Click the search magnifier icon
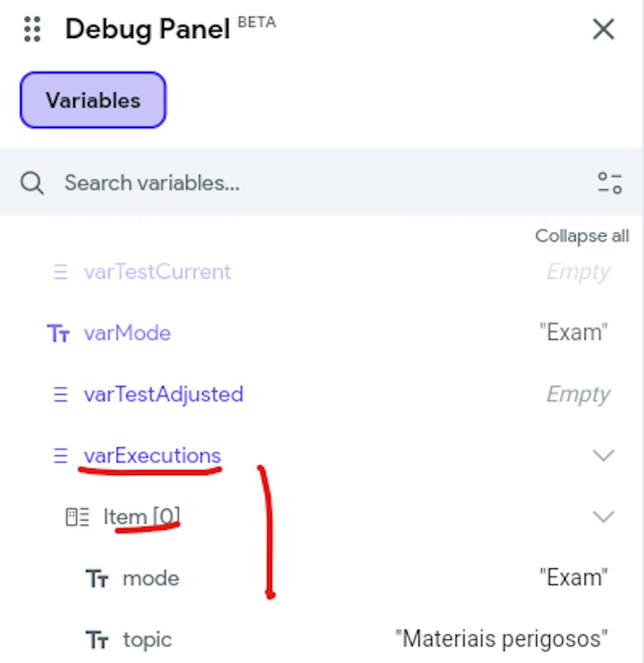 [x=32, y=183]
